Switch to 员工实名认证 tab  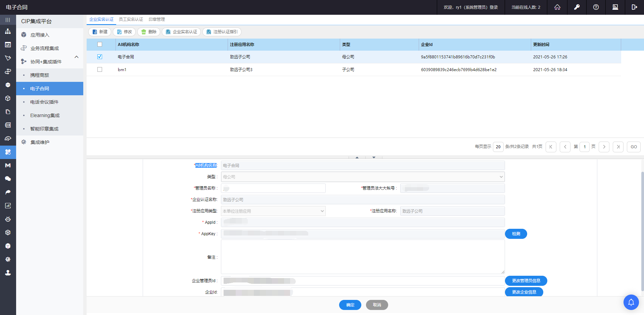click(131, 19)
